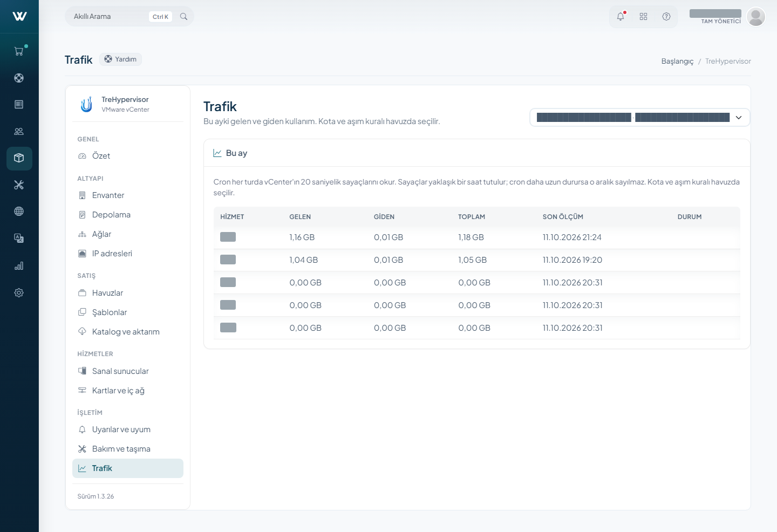Focus the Akıllı Arama search field

click(110, 17)
